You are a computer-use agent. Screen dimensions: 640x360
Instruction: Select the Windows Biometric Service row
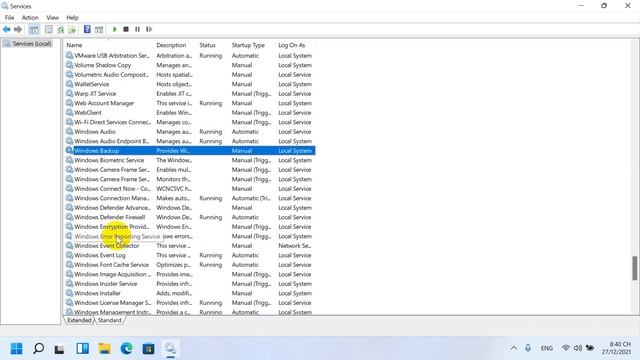[x=190, y=160]
